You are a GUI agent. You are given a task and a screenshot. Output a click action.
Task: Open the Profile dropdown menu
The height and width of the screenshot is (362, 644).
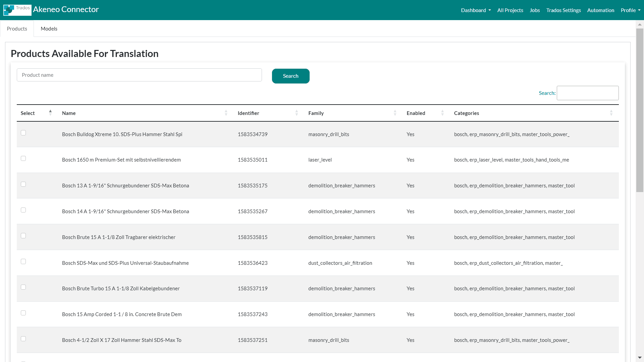click(x=631, y=10)
